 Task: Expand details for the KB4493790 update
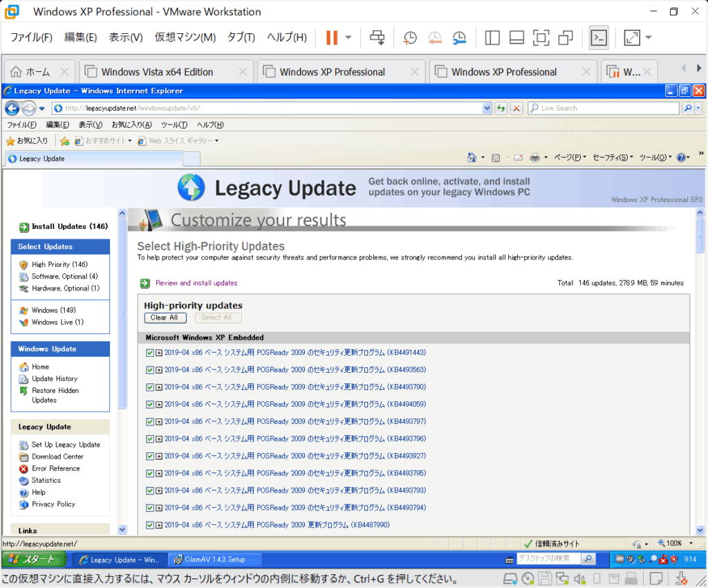click(157, 387)
